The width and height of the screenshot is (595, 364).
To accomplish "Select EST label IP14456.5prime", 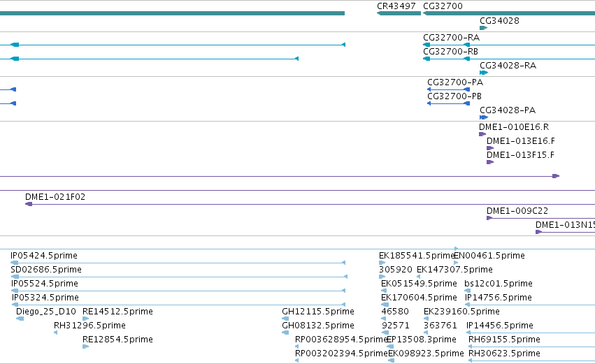I will pyautogui.click(x=500, y=326).
